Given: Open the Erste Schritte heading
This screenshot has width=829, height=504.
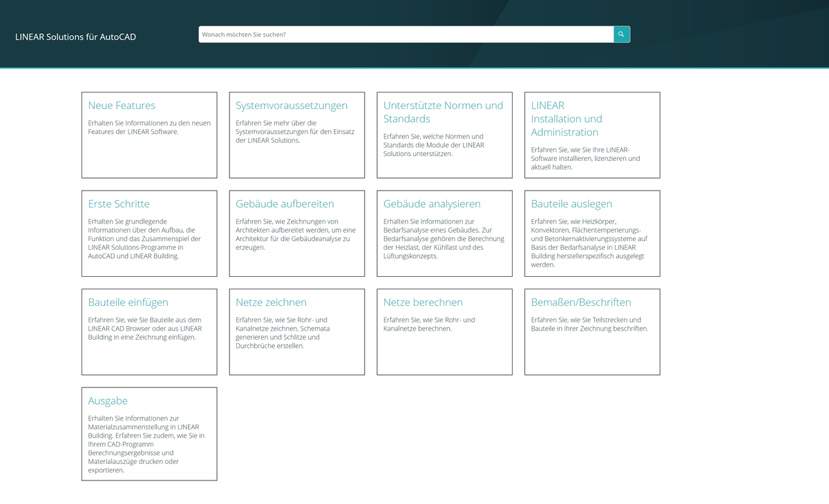Looking at the screenshot, I should [119, 204].
